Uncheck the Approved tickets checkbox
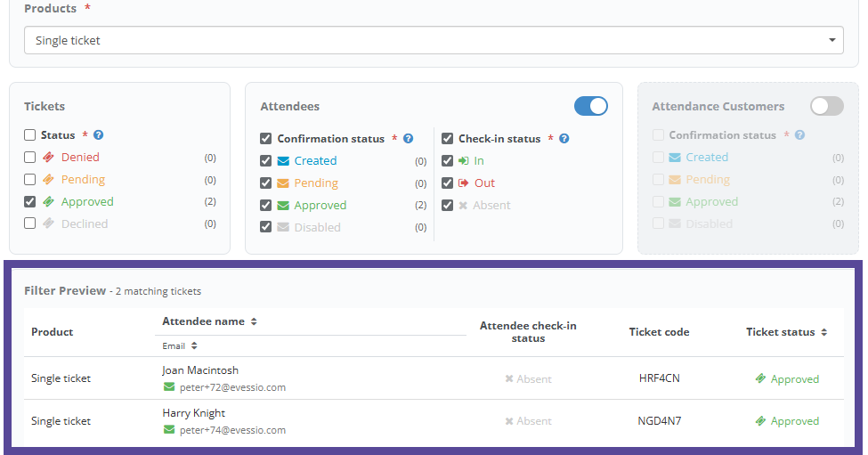Viewport: 868px width, 455px height. (30, 201)
